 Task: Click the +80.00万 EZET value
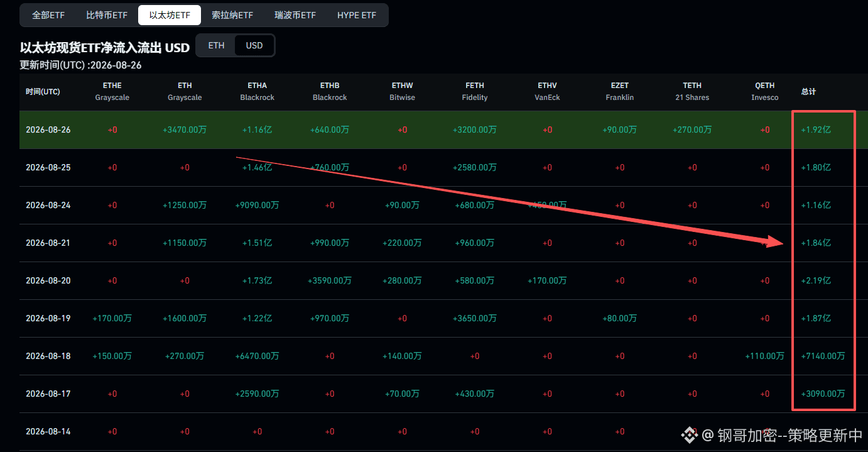pyautogui.click(x=620, y=318)
